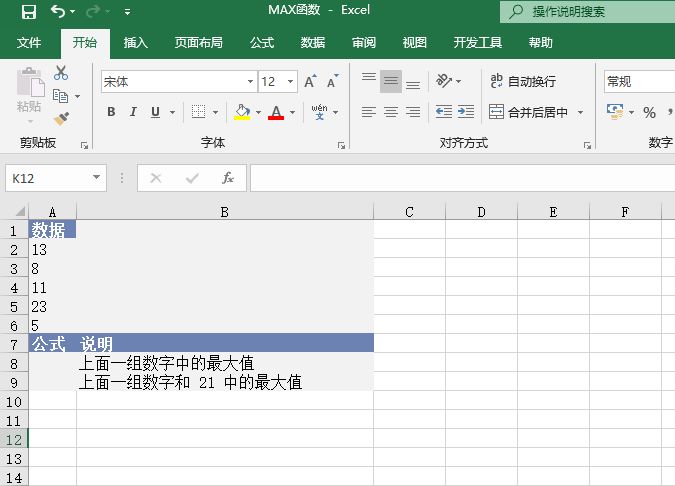Expand the Name Box dropdown arrow
The image size is (675, 486).
pos(97,178)
